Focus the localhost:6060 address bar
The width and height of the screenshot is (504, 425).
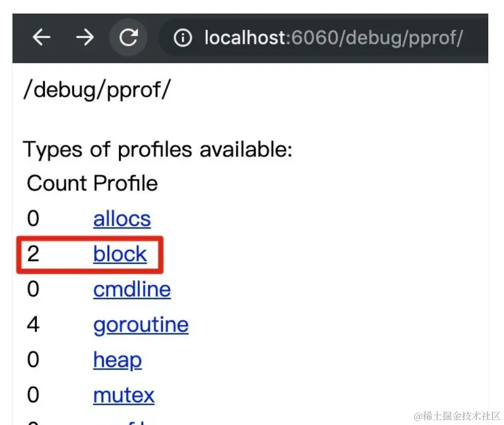[333, 38]
